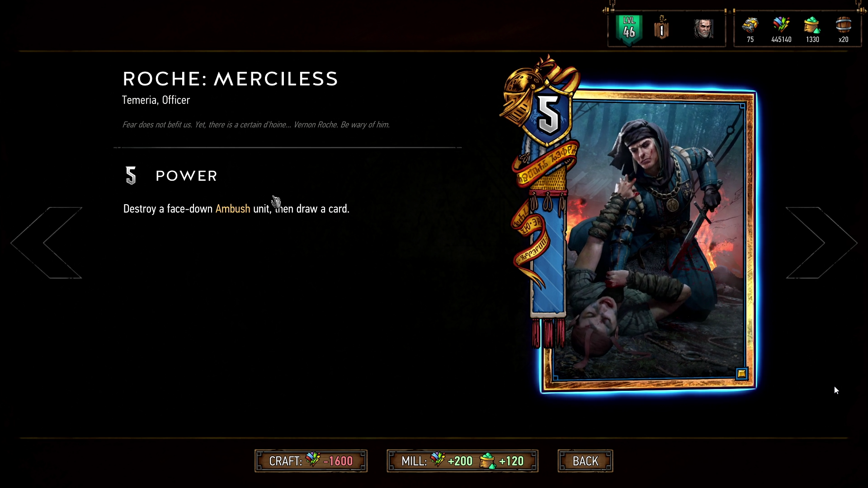Click the gold premium indicator on the card corner
Screen dimensions: 868x488
click(x=741, y=374)
